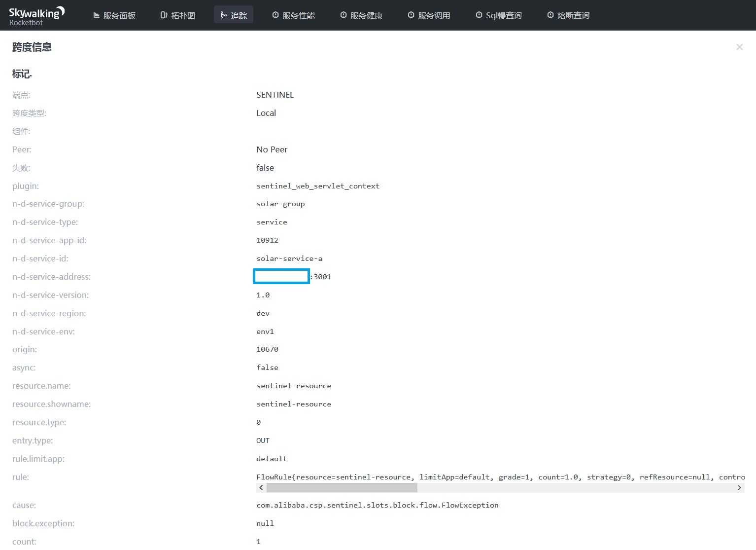Image resolution: width=756 pixels, height=550 pixels.
Task: Click the app id value 10912
Action: [267, 240]
